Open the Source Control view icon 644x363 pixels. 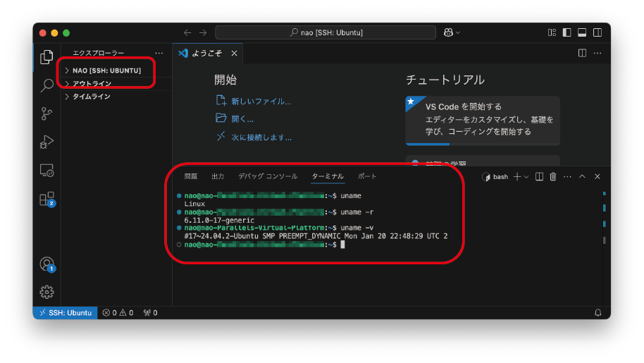[47, 113]
